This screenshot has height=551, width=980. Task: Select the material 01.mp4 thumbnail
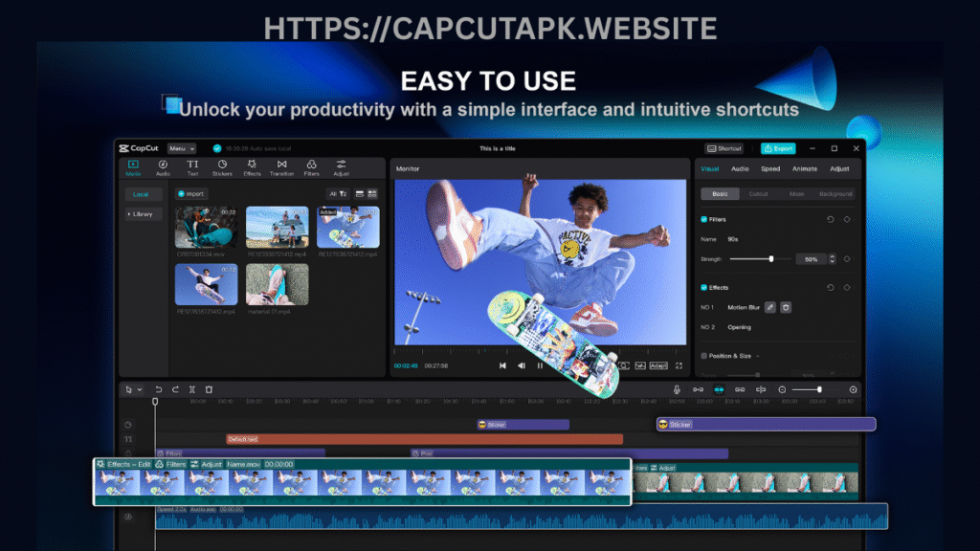tap(277, 284)
